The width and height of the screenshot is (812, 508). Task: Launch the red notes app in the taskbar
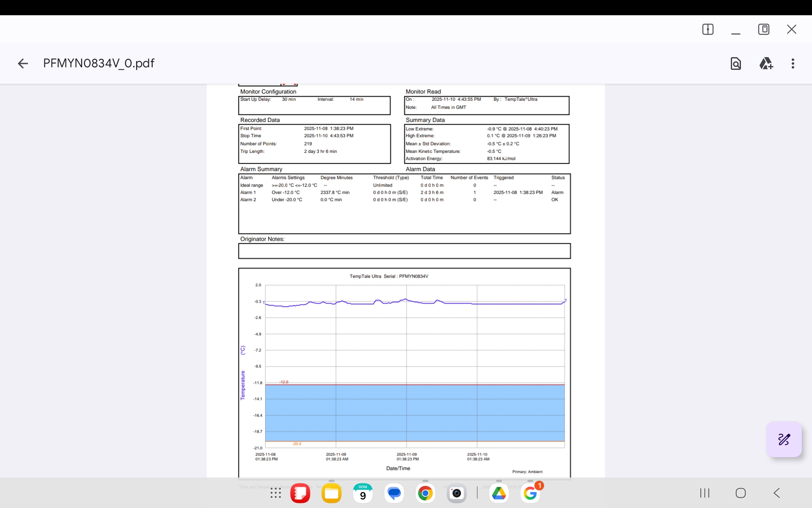point(300,493)
